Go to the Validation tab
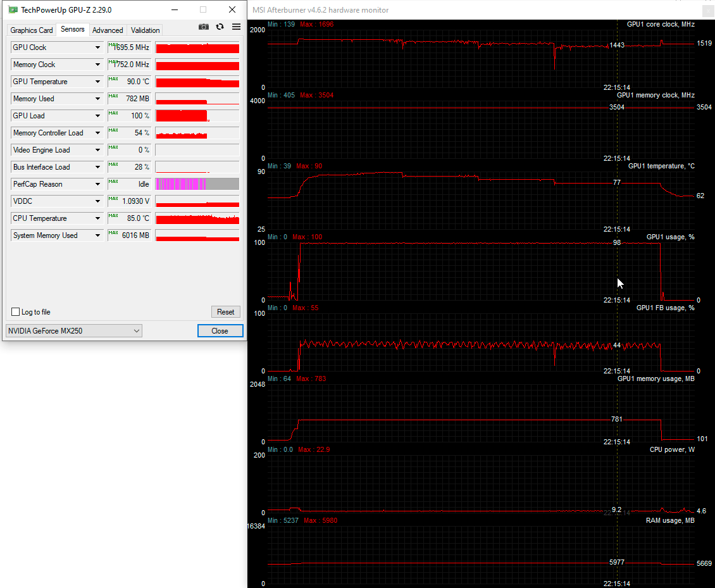 (x=145, y=30)
